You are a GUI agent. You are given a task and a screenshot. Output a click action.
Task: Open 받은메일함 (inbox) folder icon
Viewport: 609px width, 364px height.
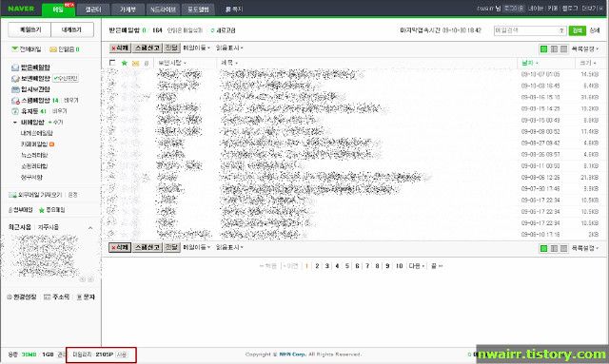(x=15, y=67)
